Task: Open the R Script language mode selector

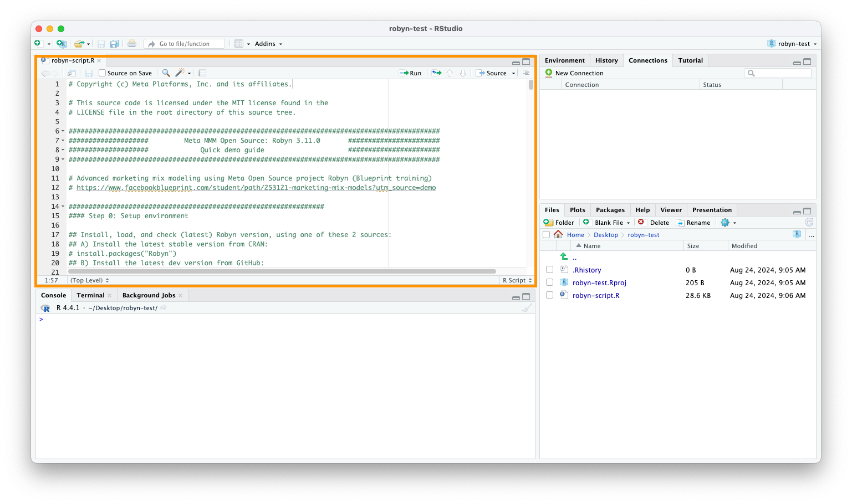Action: 516,280
